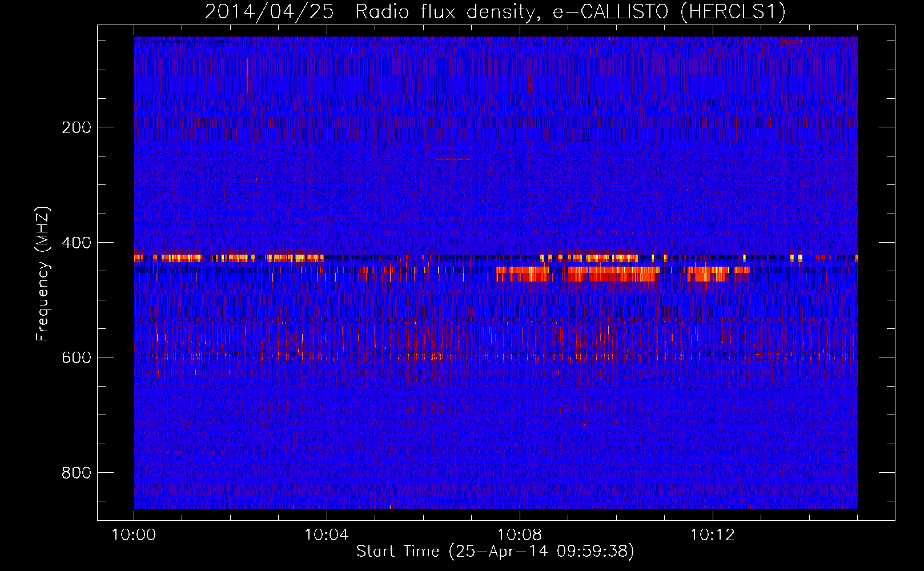Click the 10:00 time tick label
Image resolution: width=924 pixels, height=571 pixels.
(x=134, y=535)
